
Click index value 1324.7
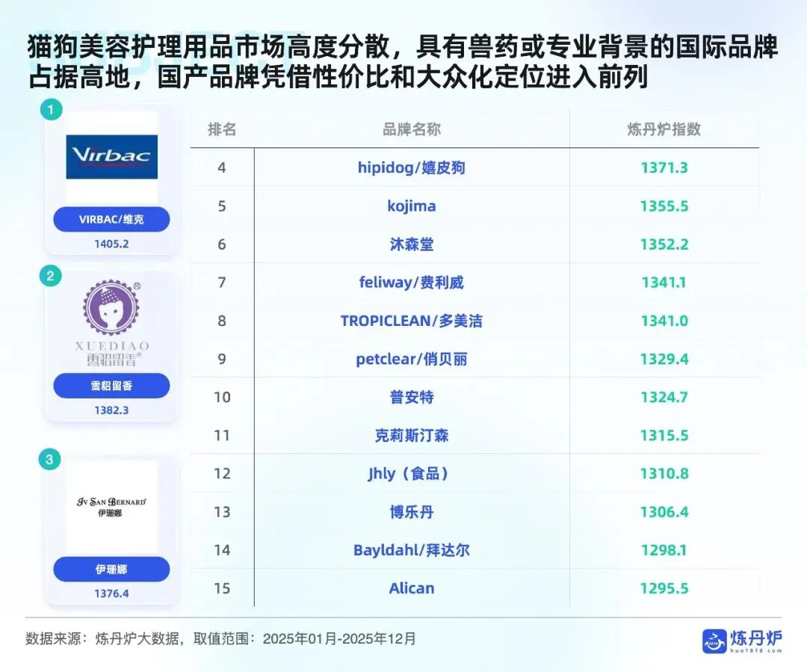click(664, 397)
